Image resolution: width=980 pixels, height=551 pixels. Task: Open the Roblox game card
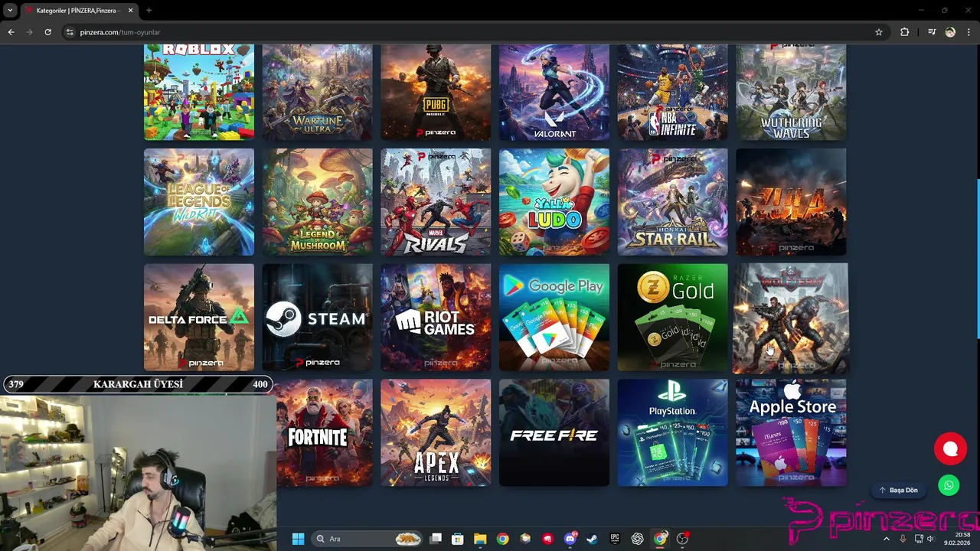click(x=199, y=92)
